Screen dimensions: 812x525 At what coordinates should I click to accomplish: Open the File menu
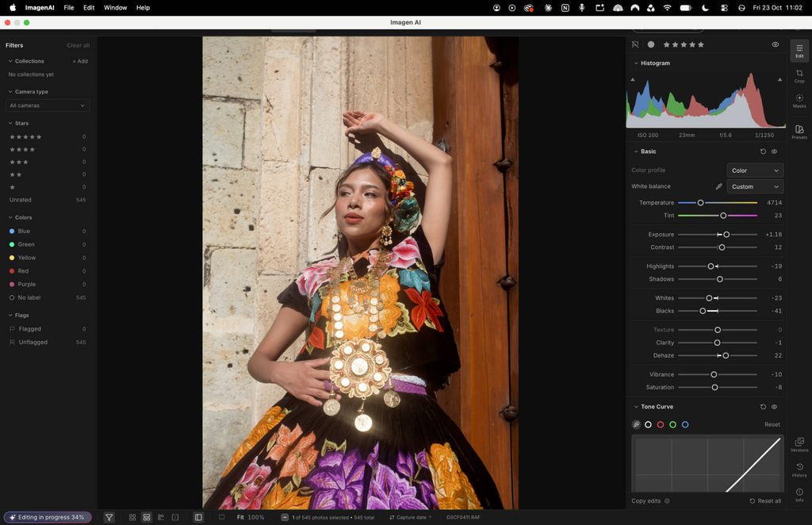(69, 8)
